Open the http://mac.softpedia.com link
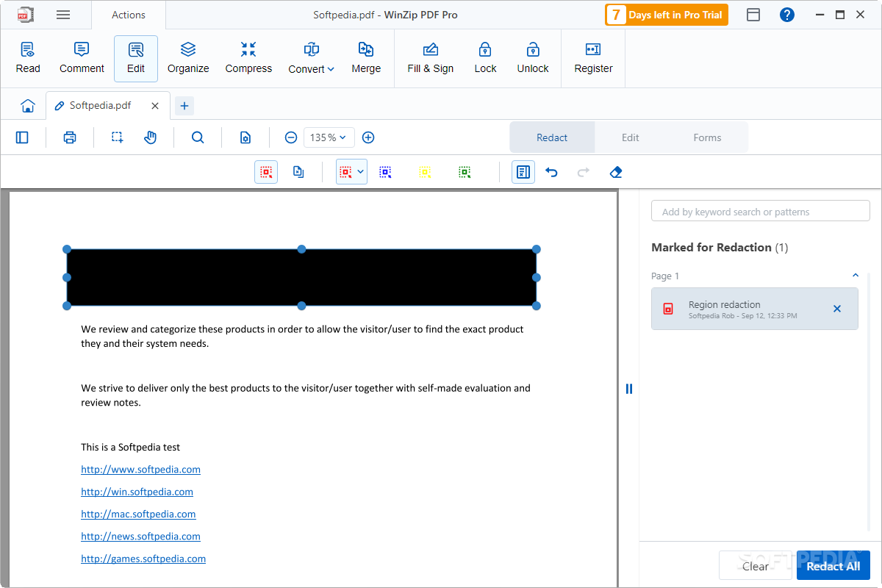 coord(138,514)
